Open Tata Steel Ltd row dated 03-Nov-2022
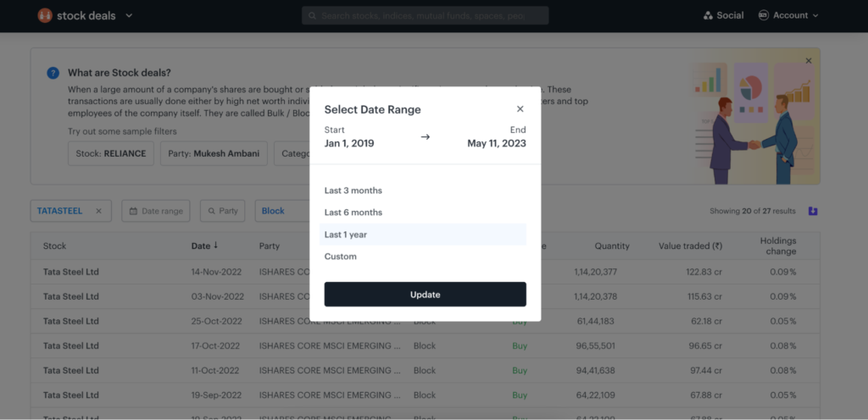 426,296
